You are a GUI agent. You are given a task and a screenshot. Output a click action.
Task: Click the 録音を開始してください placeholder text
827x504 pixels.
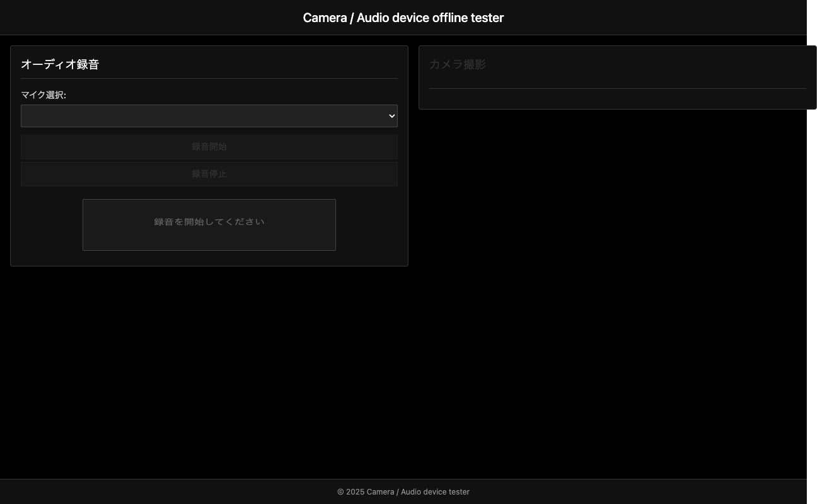coord(209,222)
